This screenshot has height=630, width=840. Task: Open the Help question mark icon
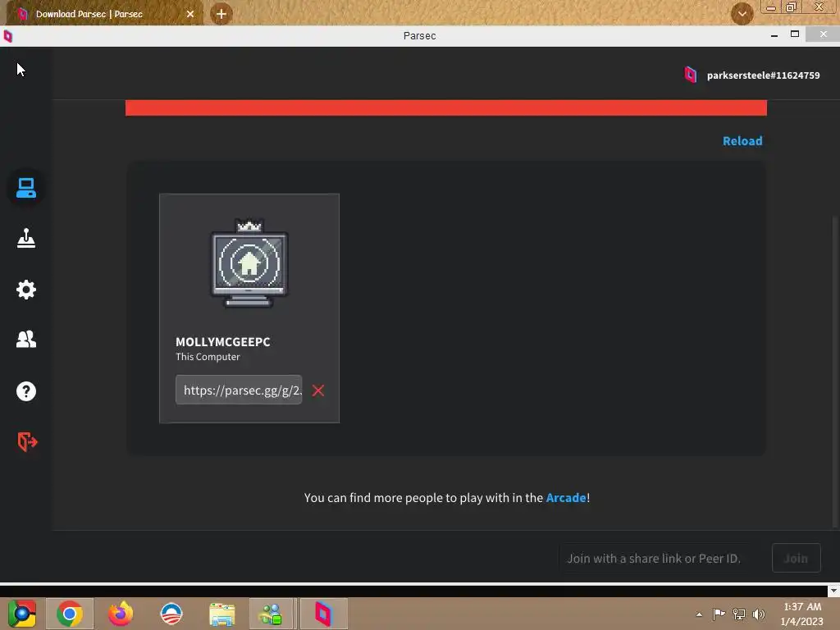25,391
